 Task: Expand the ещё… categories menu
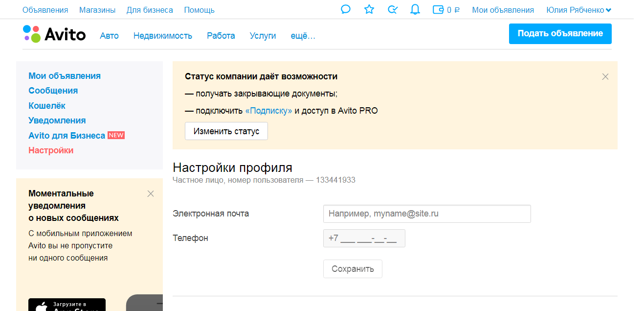303,36
